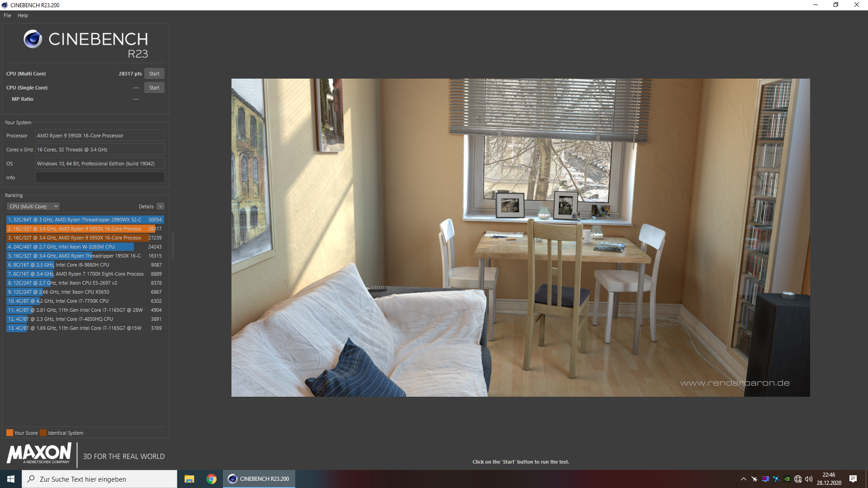Open File Explorer from the taskbar
Viewport: 868px width, 488px height.
189,479
